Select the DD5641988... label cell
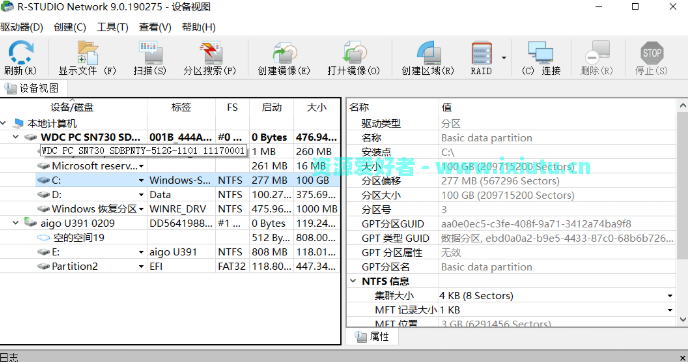Screen dimensions: 688x362 pos(181,223)
